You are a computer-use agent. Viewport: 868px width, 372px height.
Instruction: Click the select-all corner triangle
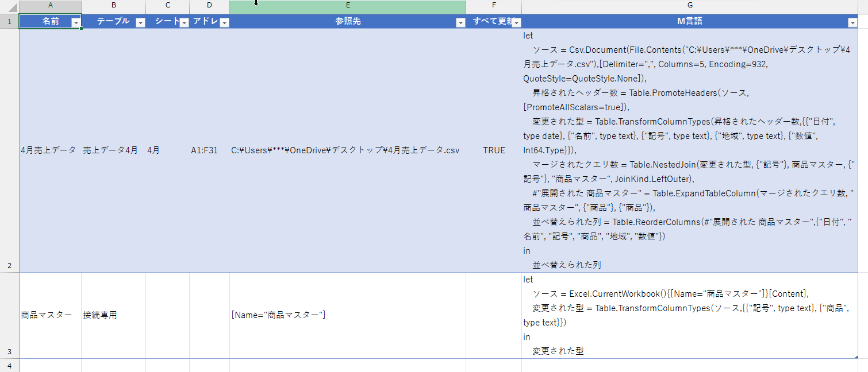click(10, 7)
